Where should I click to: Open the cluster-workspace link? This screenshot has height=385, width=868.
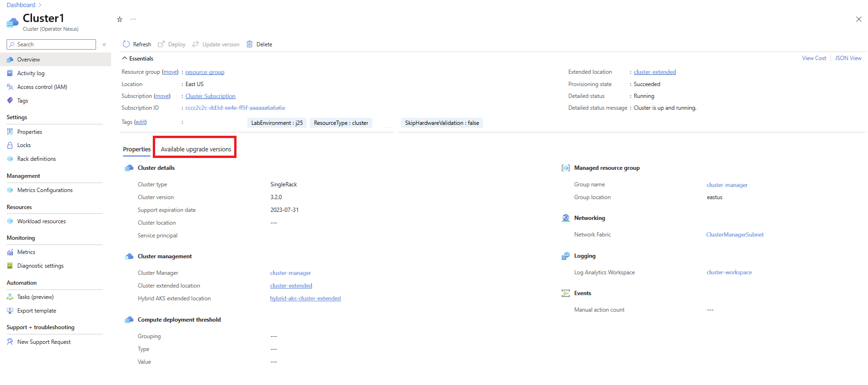729,272
